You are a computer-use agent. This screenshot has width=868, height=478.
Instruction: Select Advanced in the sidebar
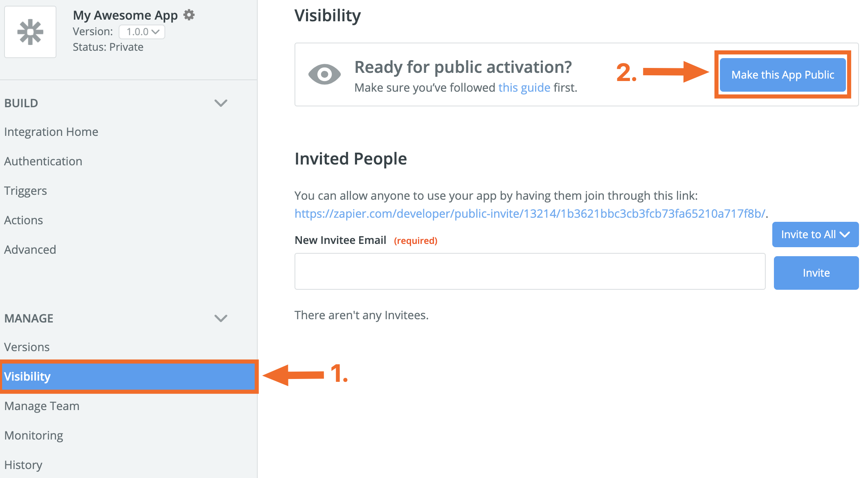point(30,250)
